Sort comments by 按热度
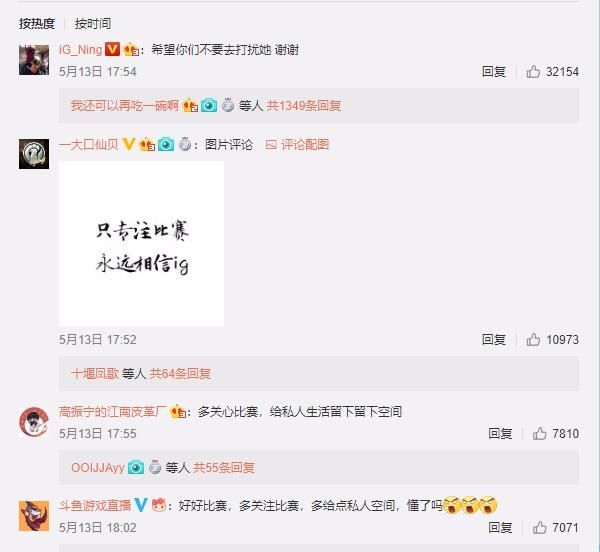 (x=37, y=24)
